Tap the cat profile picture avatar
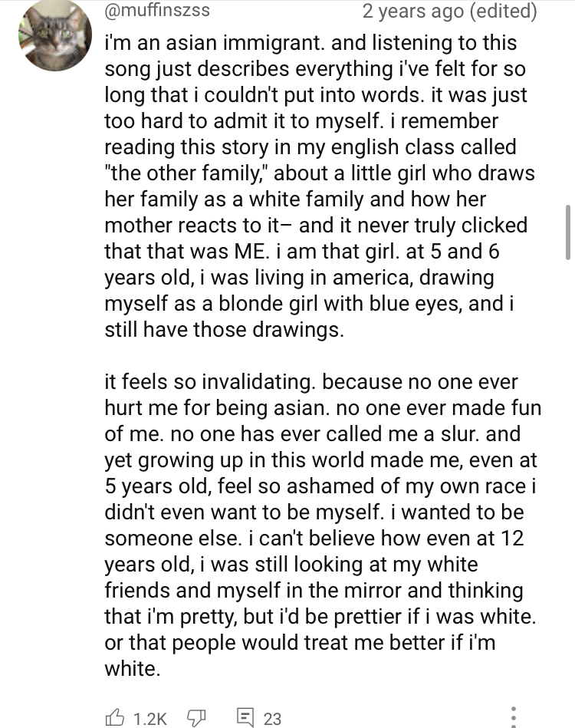This screenshot has width=575, height=728. tap(55, 36)
